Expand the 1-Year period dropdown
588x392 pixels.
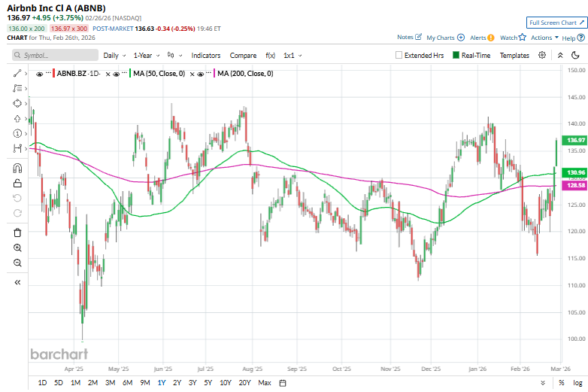[147, 55]
